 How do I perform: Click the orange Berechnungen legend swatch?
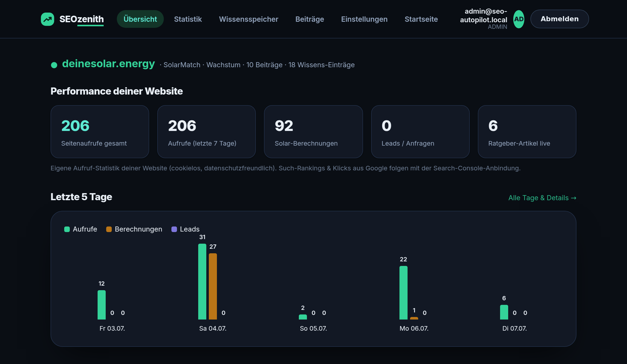109,229
